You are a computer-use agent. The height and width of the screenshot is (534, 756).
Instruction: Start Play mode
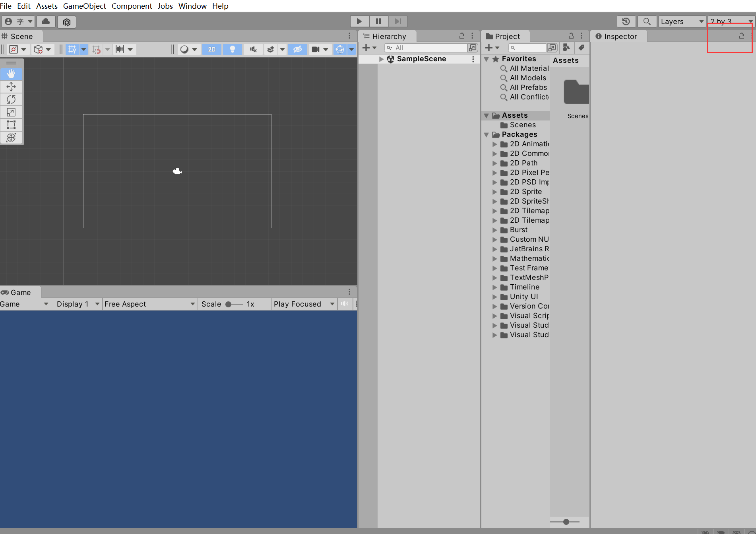tap(359, 21)
